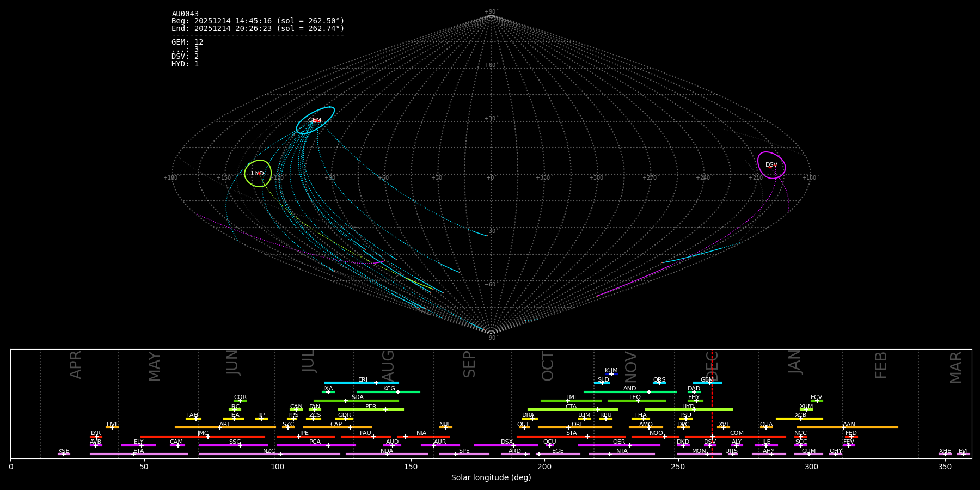
Task: Click the STA red shower bar
Action: [x=571, y=437]
